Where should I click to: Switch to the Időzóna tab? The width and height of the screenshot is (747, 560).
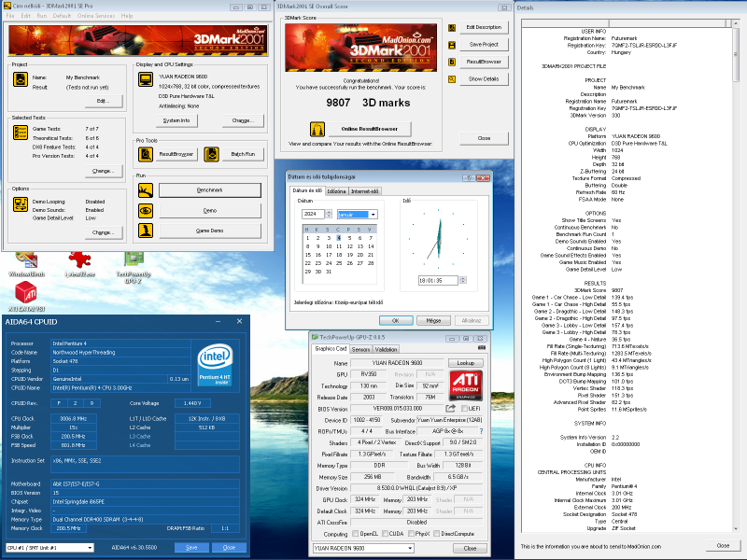coord(336,191)
